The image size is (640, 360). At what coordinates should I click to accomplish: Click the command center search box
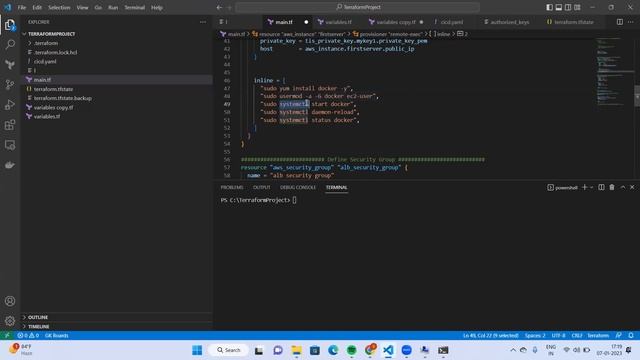click(x=358, y=7)
